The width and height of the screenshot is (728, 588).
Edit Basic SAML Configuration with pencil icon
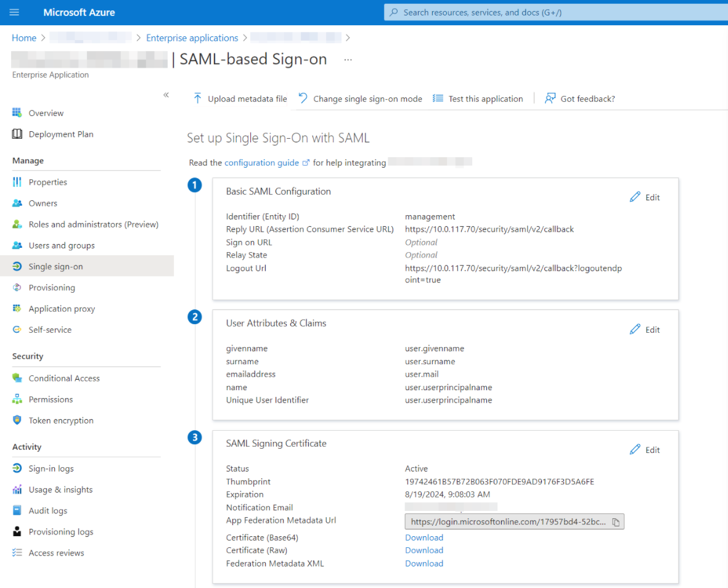pos(635,197)
